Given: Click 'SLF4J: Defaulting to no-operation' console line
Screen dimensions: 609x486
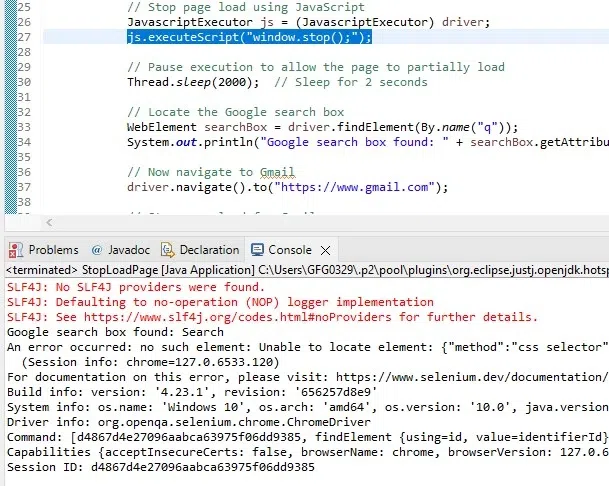Looking at the screenshot, I should point(220,302).
